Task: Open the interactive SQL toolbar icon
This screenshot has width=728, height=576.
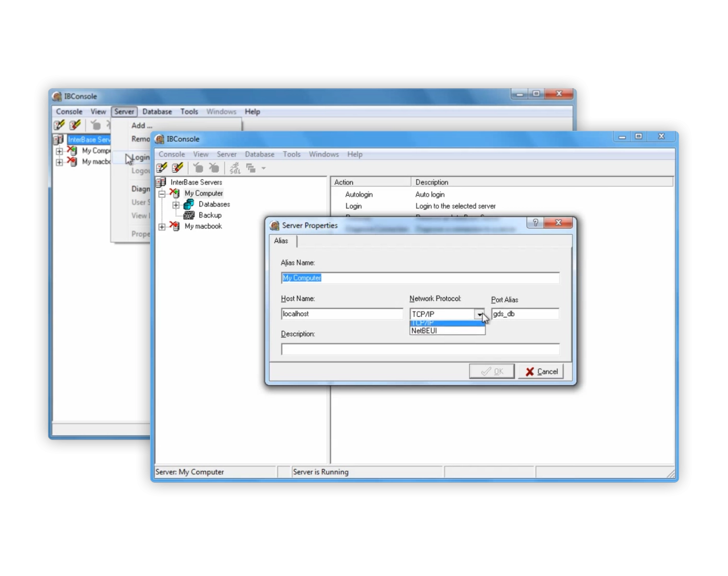Action: coord(235,168)
